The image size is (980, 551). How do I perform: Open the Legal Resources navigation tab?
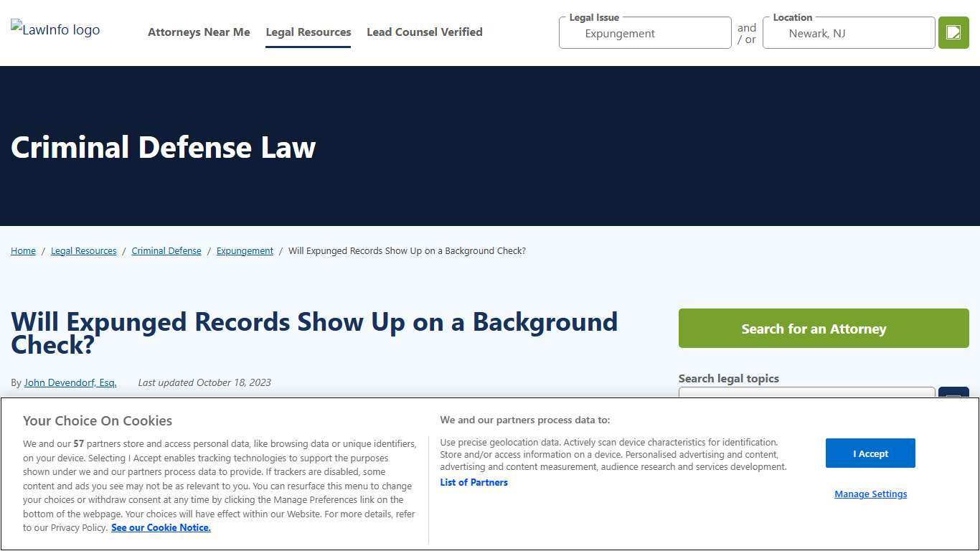point(308,32)
